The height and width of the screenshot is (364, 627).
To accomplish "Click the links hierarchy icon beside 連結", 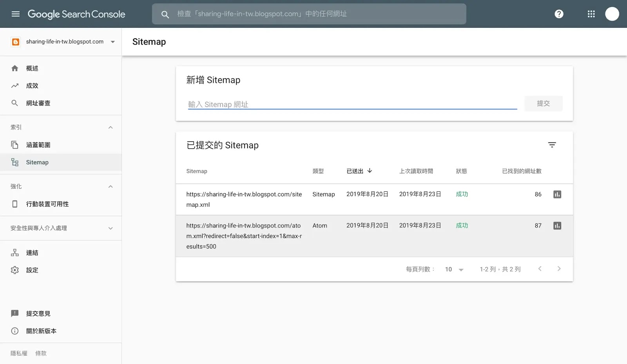I will [15, 253].
